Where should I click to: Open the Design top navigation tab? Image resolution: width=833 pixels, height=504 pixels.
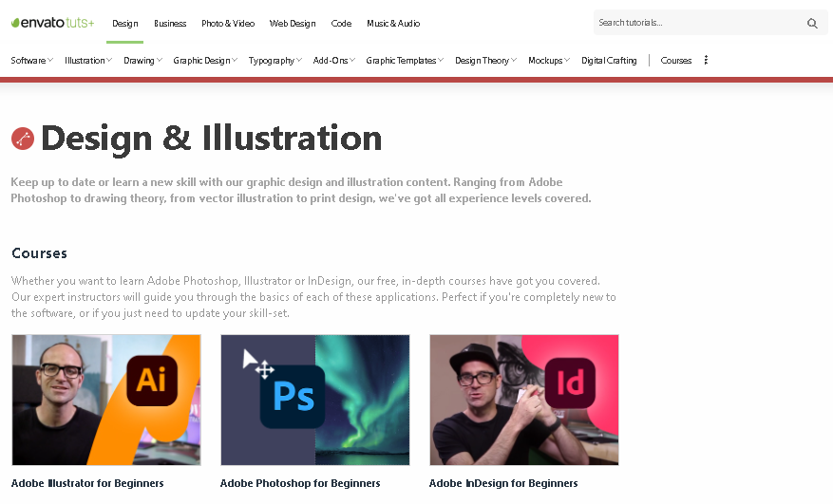pos(124,24)
